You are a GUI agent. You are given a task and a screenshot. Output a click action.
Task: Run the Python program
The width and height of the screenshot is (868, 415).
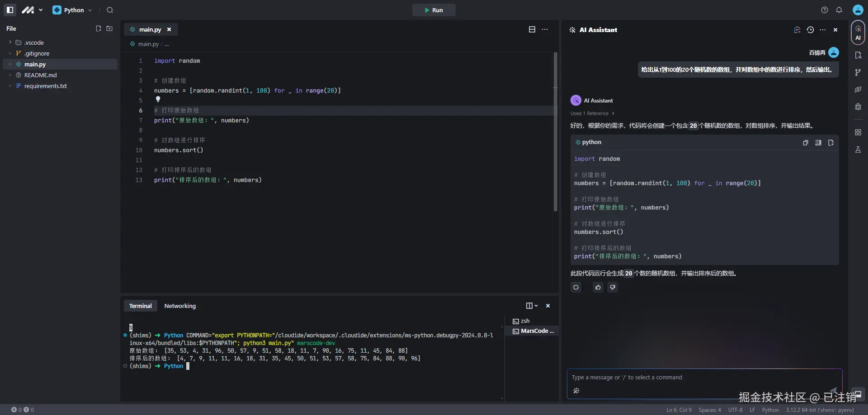tap(434, 10)
